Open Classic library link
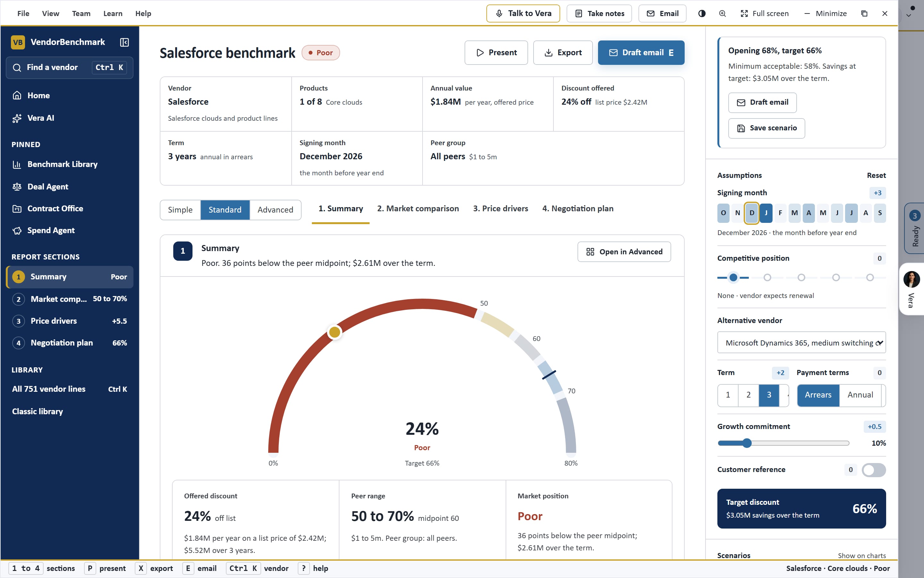This screenshot has height=578, width=924. 70,412
